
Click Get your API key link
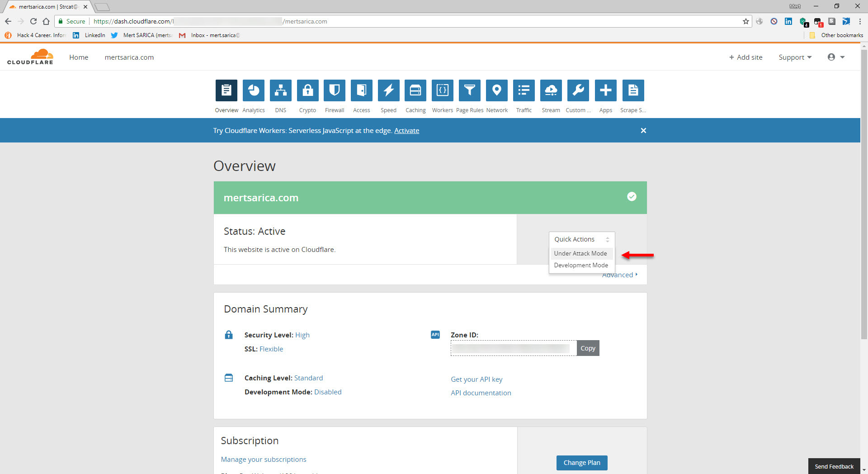pyautogui.click(x=476, y=379)
